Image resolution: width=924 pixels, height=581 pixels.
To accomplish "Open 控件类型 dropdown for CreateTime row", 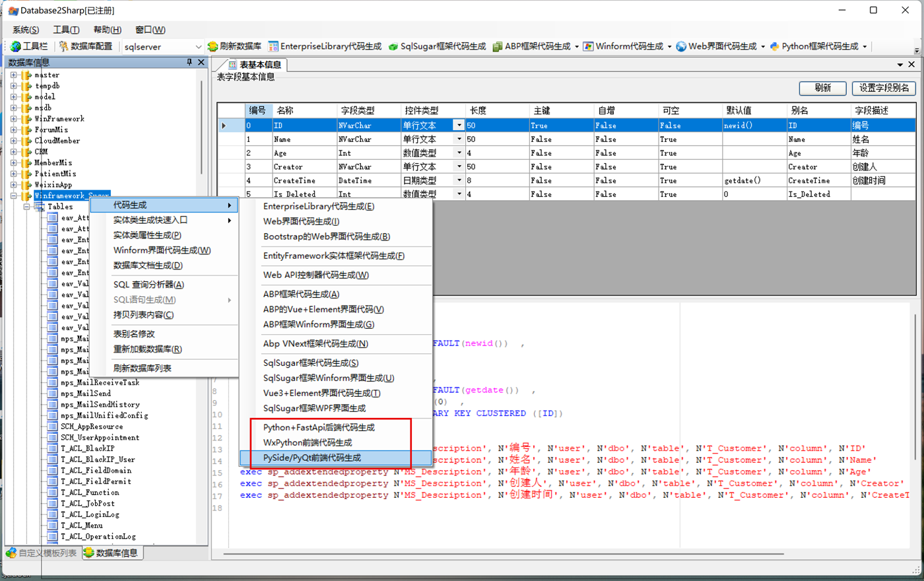I will (459, 180).
